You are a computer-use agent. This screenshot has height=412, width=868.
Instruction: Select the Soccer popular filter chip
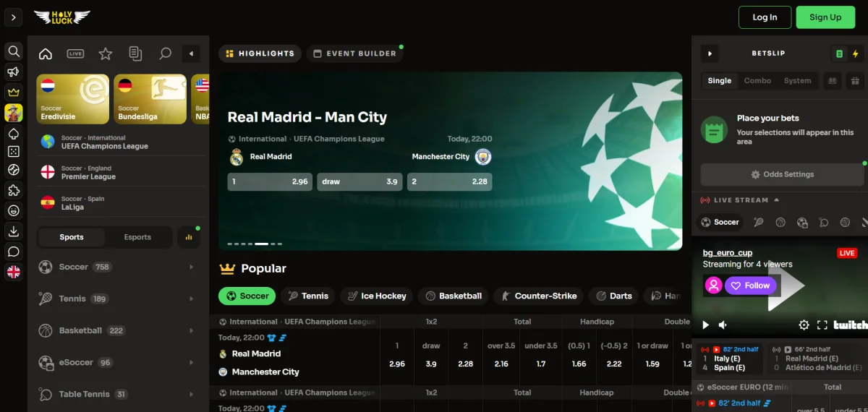[x=247, y=296]
